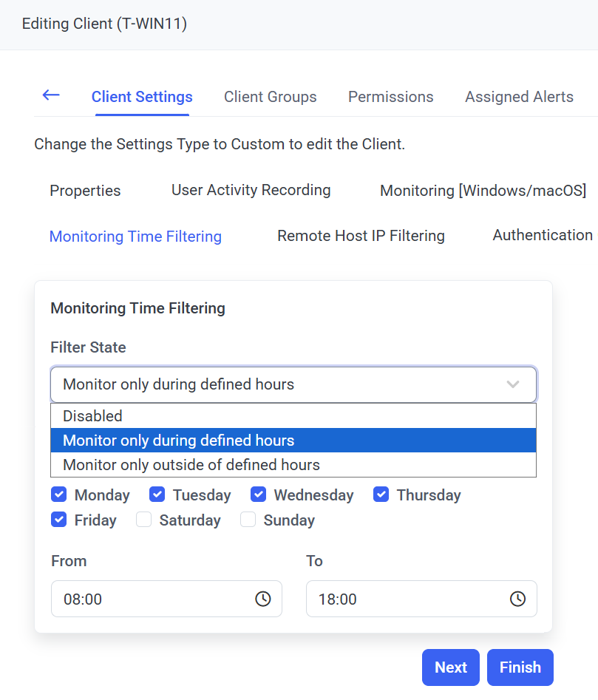The width and height of the screenshot is (598, 700).
Task: Open User Activity Recording section
Action: (x=251, y=190)
